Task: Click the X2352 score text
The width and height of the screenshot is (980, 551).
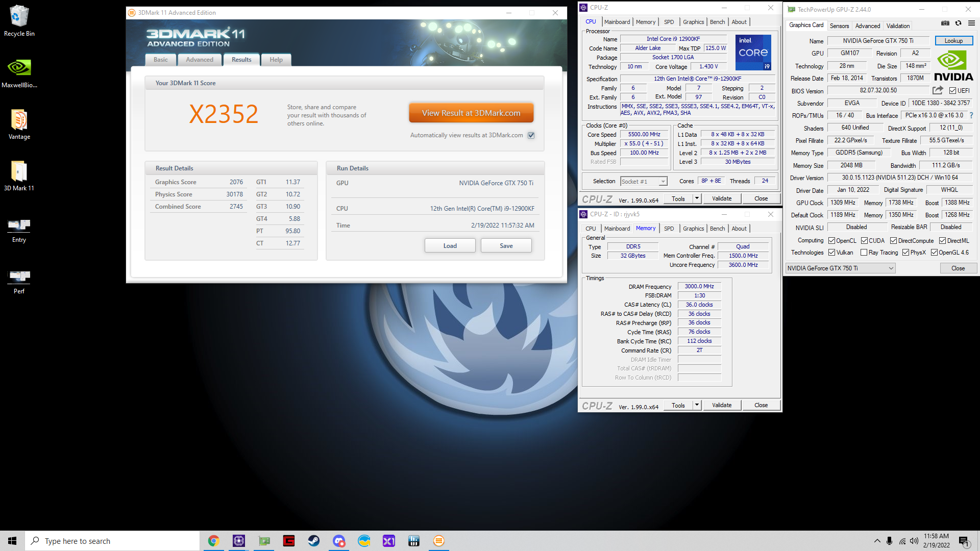Action: 224,114
